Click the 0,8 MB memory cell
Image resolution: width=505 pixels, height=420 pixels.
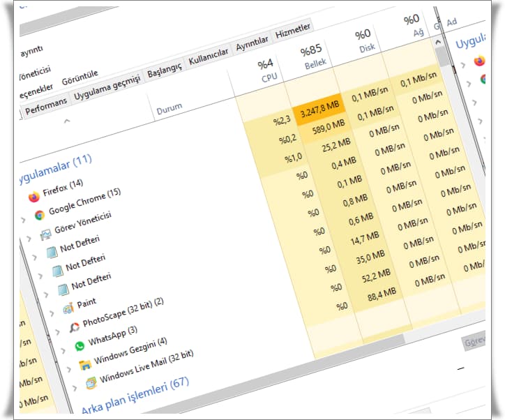pyautogui.click(x=355, y=200)
